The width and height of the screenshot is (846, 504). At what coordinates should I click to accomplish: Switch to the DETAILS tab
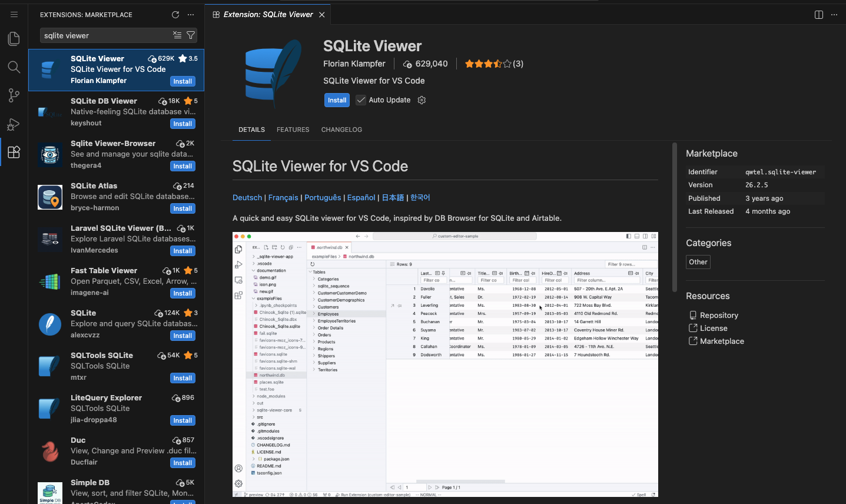[251, 130]
